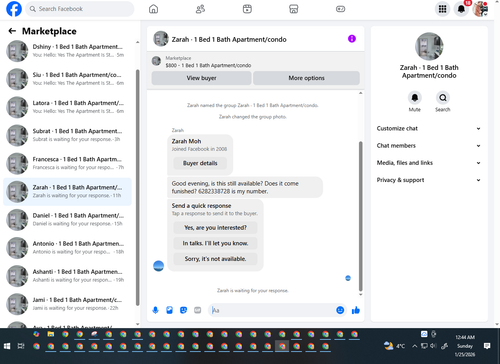Expand Privacy & support section
Screen dimensions: 500x364
coord(429,180)
